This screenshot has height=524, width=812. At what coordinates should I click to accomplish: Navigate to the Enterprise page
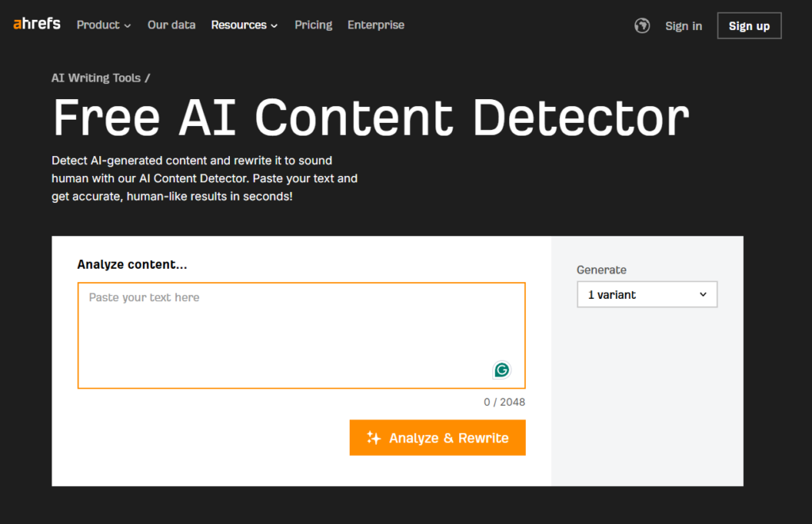click(376, 25)
